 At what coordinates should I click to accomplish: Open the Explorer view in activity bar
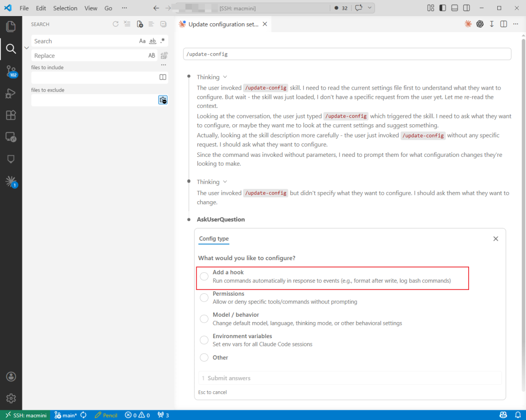[11, 26]
